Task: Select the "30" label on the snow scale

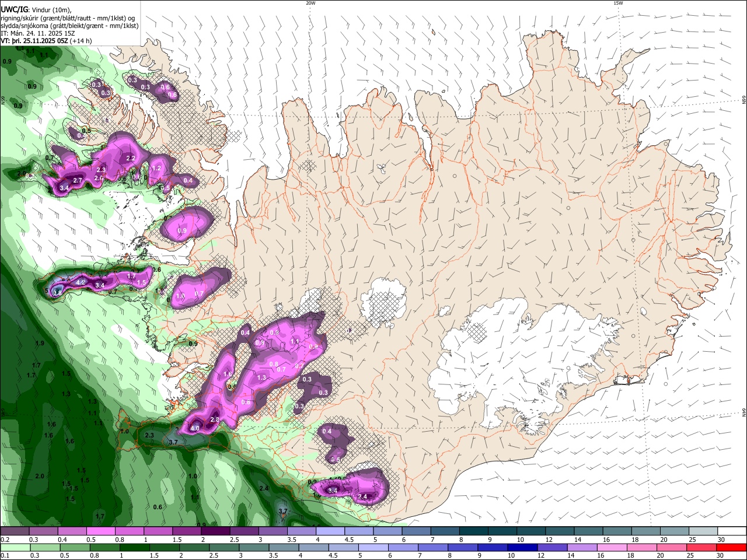Action: pos(721,540)
